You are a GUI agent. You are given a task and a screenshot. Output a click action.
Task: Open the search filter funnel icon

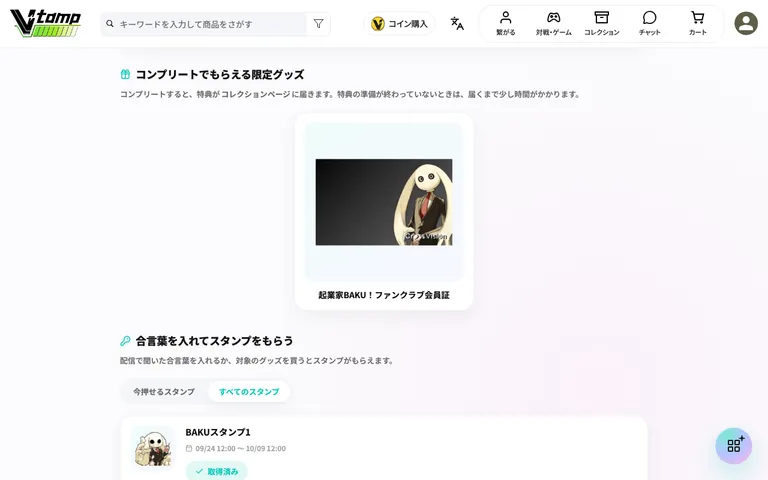pyautogui.click(x=318, y=24)
